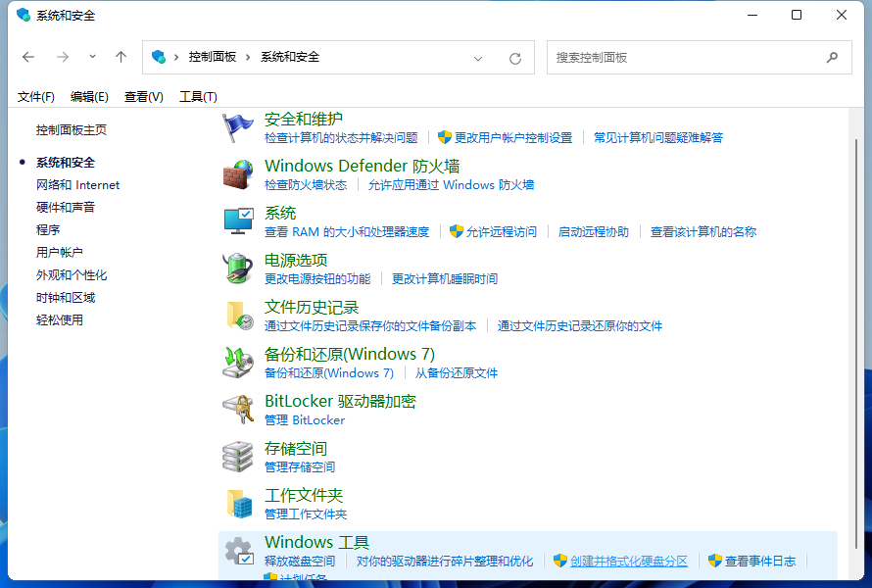Screen dimensions: 872x588
Task: Expand the chevron before 控制面板 in address bar
Action: pyautogui.click(x=176, y=57)
